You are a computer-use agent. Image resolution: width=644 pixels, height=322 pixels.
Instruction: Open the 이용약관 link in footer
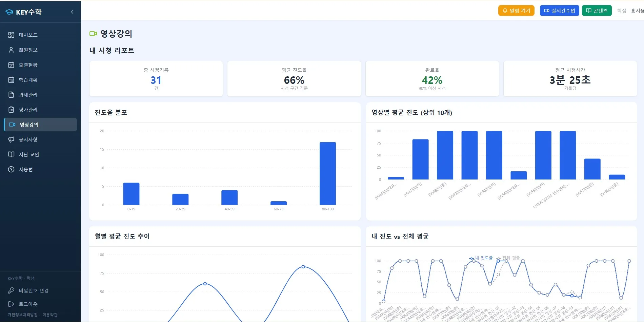50,315
